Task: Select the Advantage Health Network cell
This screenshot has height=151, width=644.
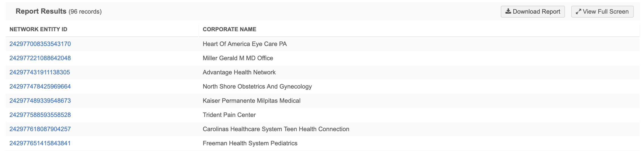Action: click(239, 72)
